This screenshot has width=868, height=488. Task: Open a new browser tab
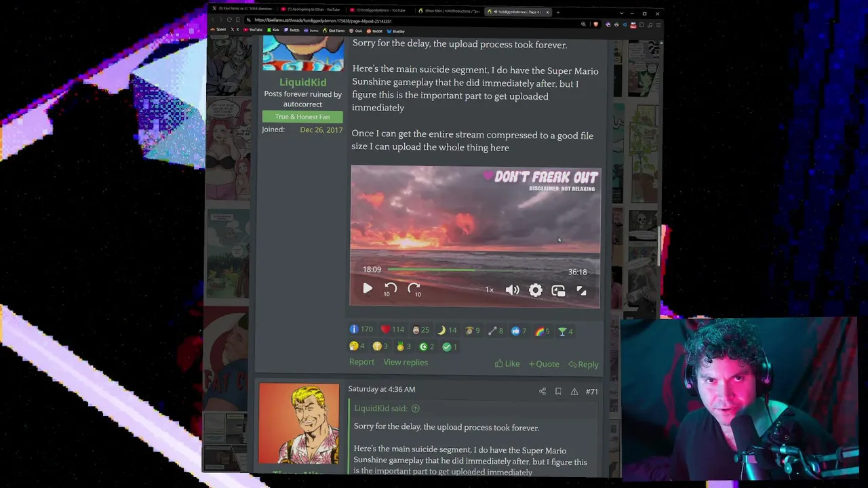(x=558, y=12)
